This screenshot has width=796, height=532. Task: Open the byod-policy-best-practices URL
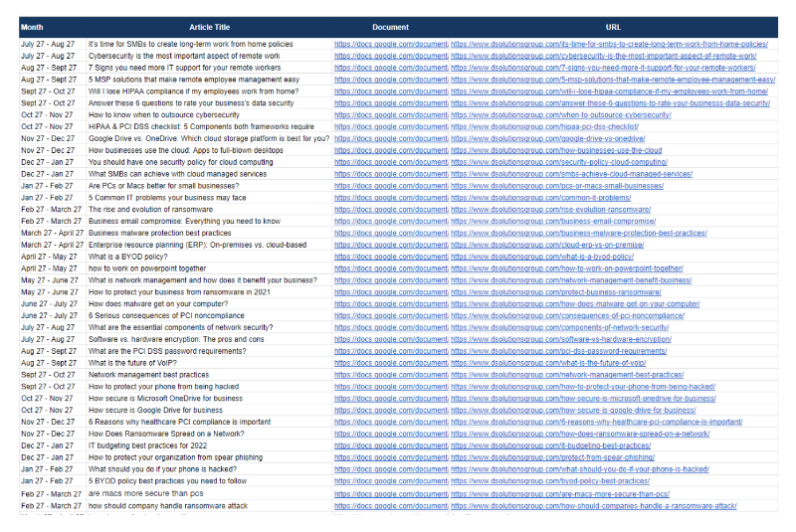tap(550, 481)
